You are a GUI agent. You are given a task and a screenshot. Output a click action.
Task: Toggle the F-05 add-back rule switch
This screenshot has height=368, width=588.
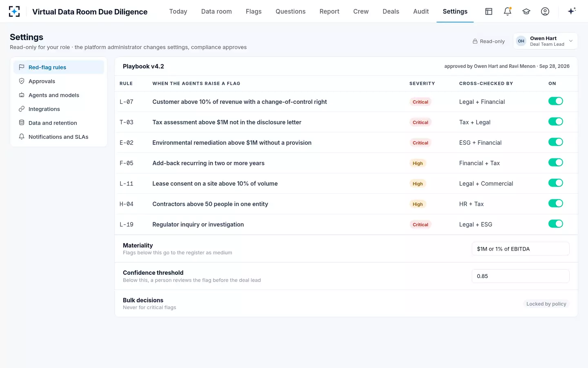point(555,162)
